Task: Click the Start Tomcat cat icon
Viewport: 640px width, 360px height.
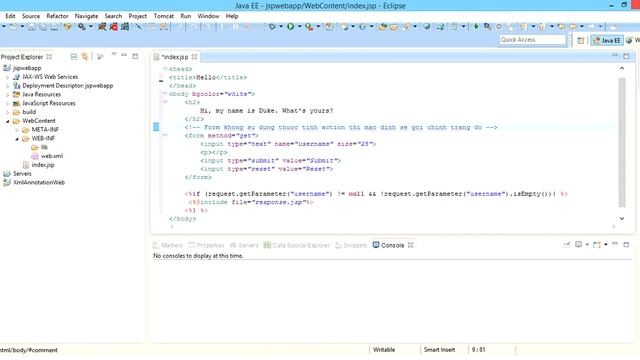Action: (102, 27)
